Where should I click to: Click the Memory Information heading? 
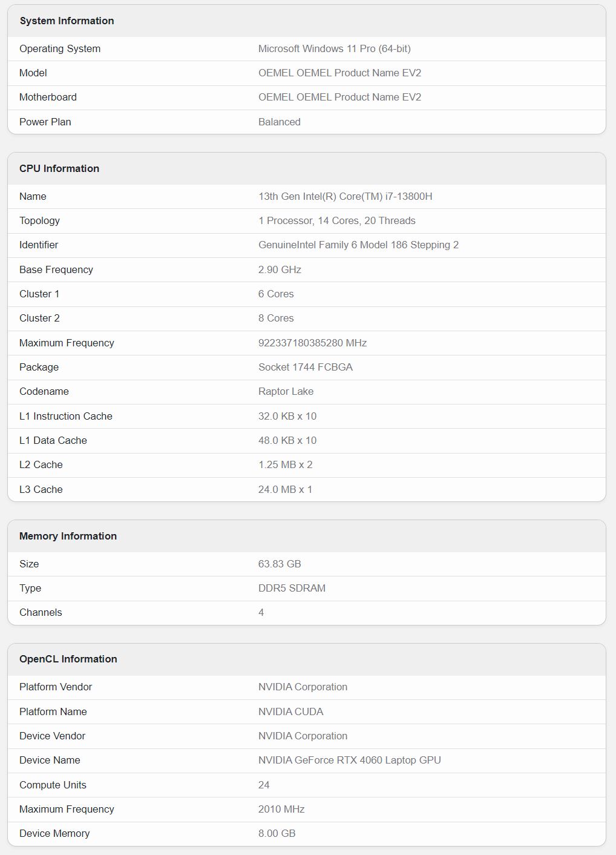(68, 536)
